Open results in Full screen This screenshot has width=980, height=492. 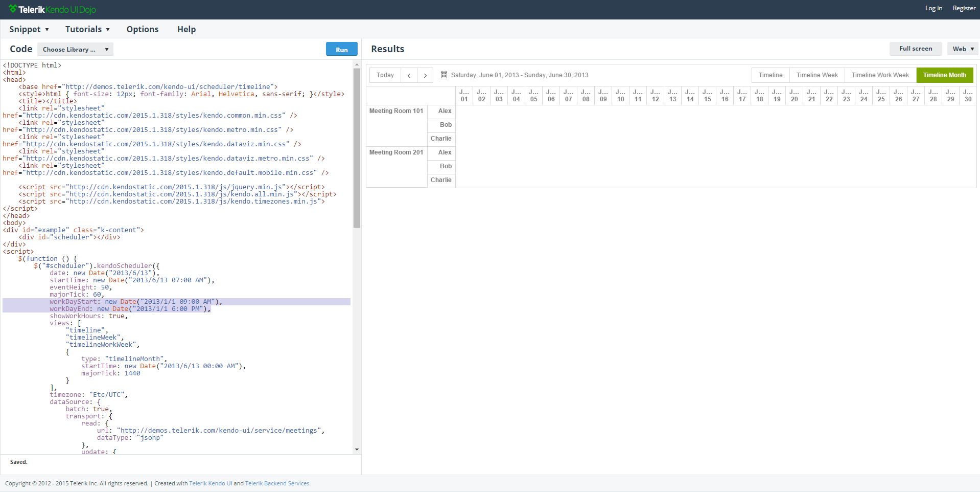click(x=916, y=49)
